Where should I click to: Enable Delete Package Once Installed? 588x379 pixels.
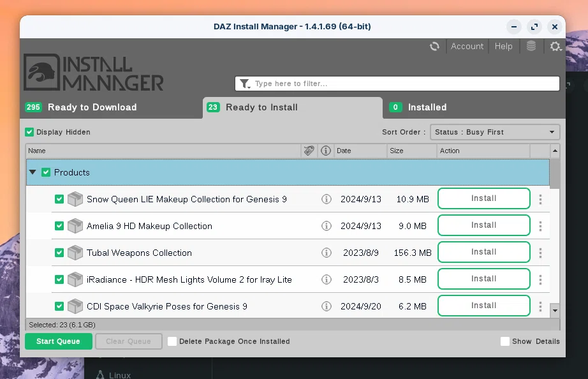coord(172,341)
